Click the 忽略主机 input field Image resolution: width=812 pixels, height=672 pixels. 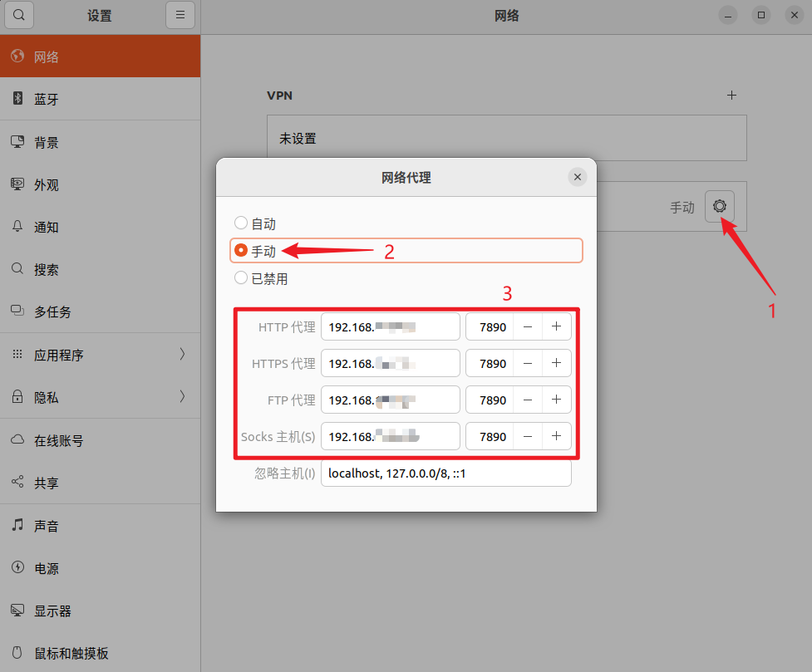tap(445, 473)
